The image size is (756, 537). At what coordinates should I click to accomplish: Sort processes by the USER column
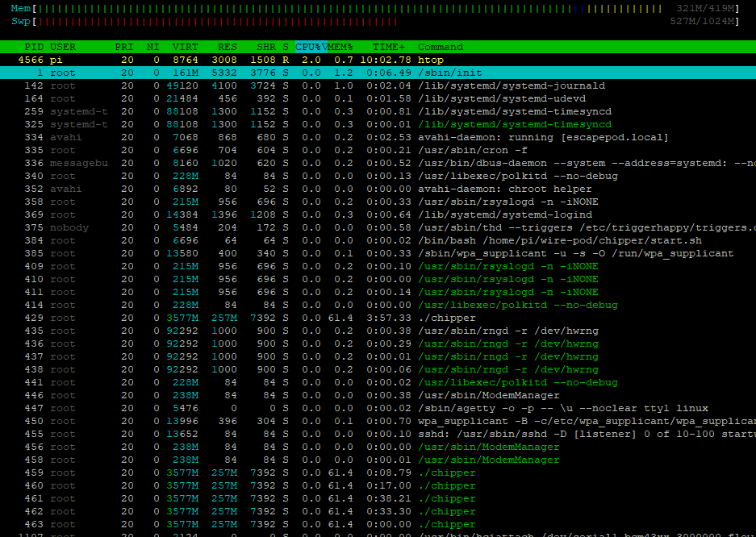pos(63,46)
